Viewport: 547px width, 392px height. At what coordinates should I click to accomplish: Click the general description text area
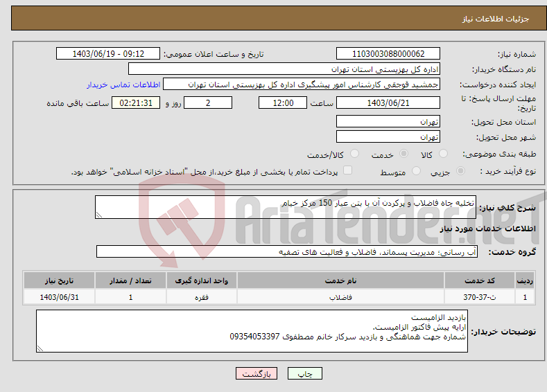[x=286, y=207]
